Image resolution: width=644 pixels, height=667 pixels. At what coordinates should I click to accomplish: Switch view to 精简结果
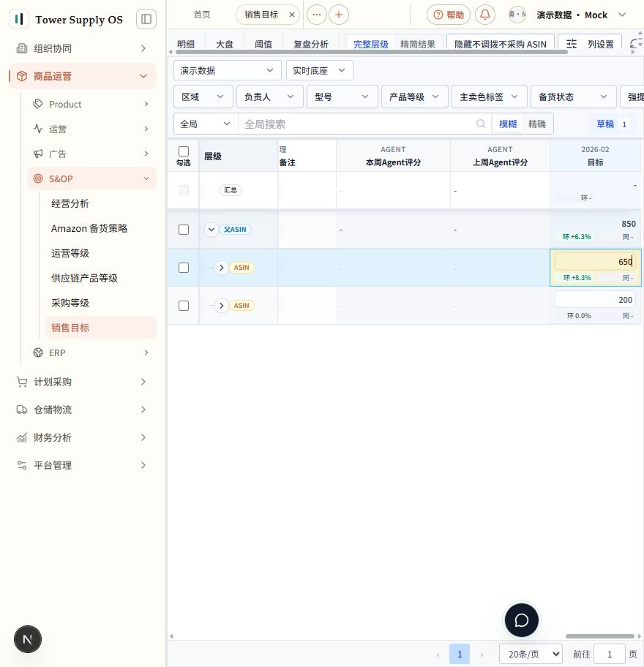coord(418,44)
